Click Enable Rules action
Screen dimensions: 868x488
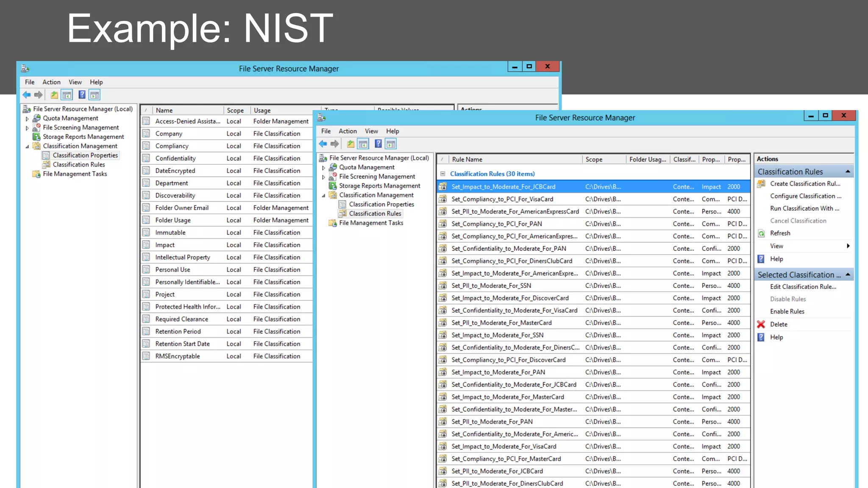(787, 311)
